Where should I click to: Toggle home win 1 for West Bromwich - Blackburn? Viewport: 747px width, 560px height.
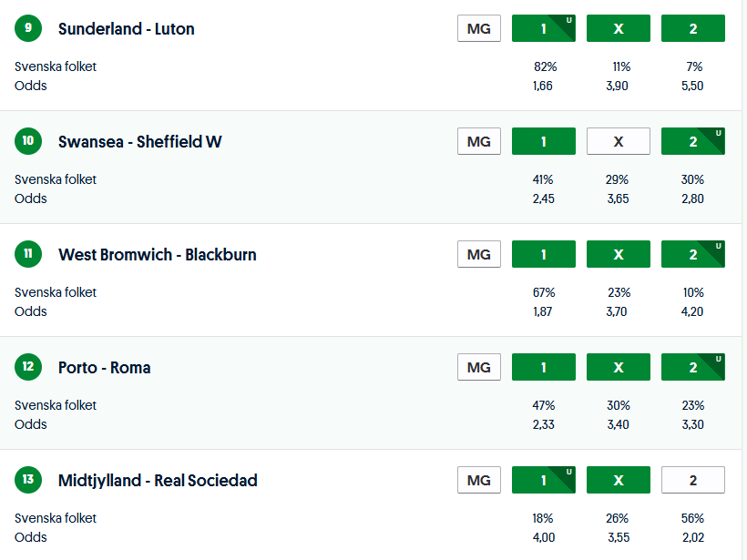(x=543, y=254)
